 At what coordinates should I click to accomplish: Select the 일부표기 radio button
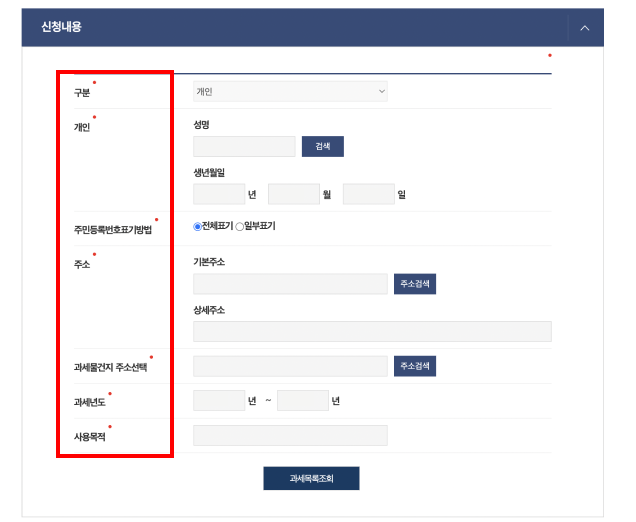pos(239,226)
